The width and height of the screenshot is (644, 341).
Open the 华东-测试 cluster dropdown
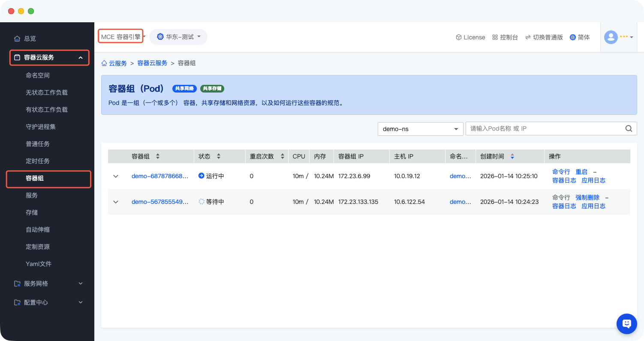178,37
